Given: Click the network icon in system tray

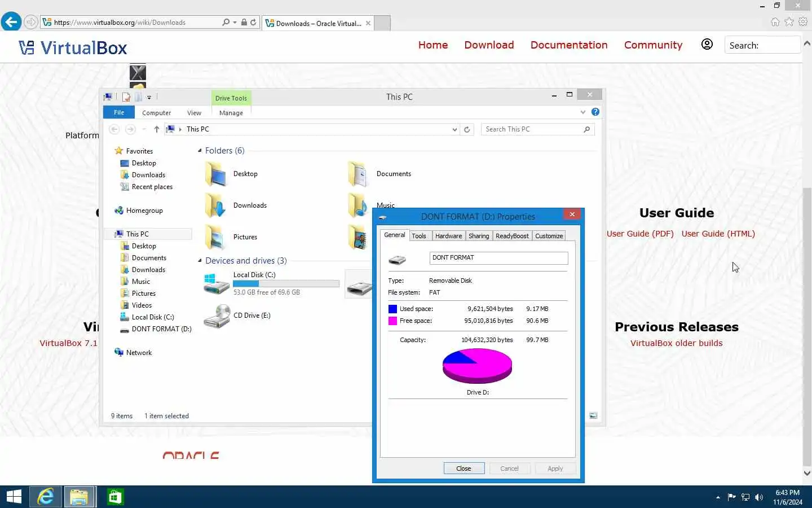Looking at the screenshot, I should point(745,497).
